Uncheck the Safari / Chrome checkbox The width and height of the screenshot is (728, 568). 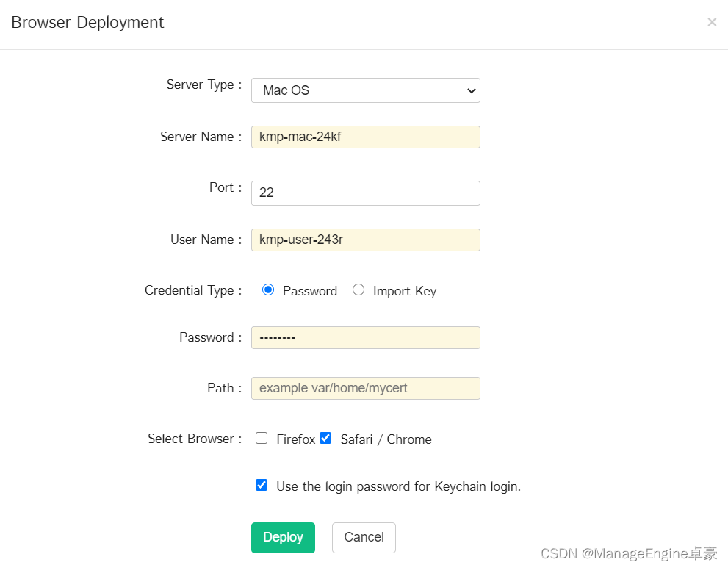coord(325,438)
